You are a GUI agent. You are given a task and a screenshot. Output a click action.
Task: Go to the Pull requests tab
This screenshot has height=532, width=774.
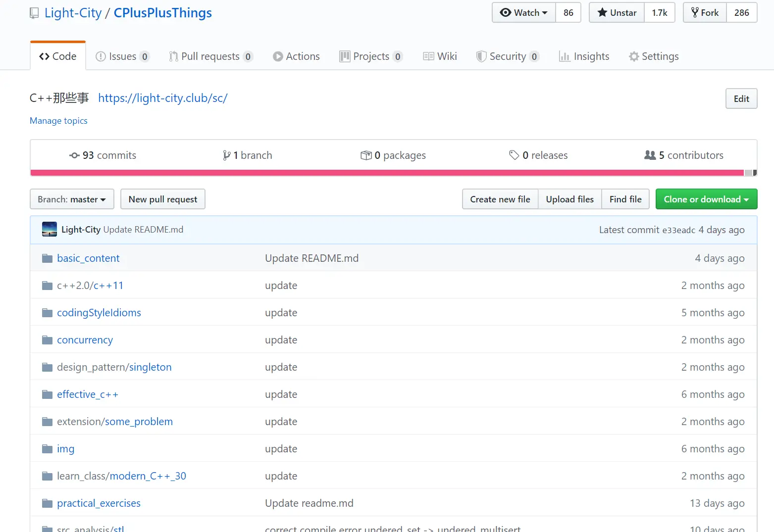pos(211,56)
